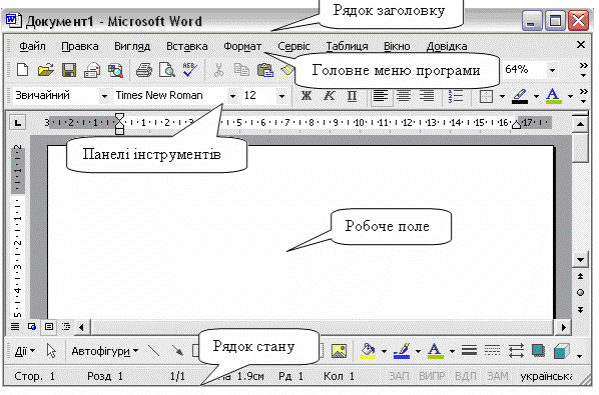Expand the border style dropdown arrow
This screenshot has height=395, width=599.
[x=502, y=96]
